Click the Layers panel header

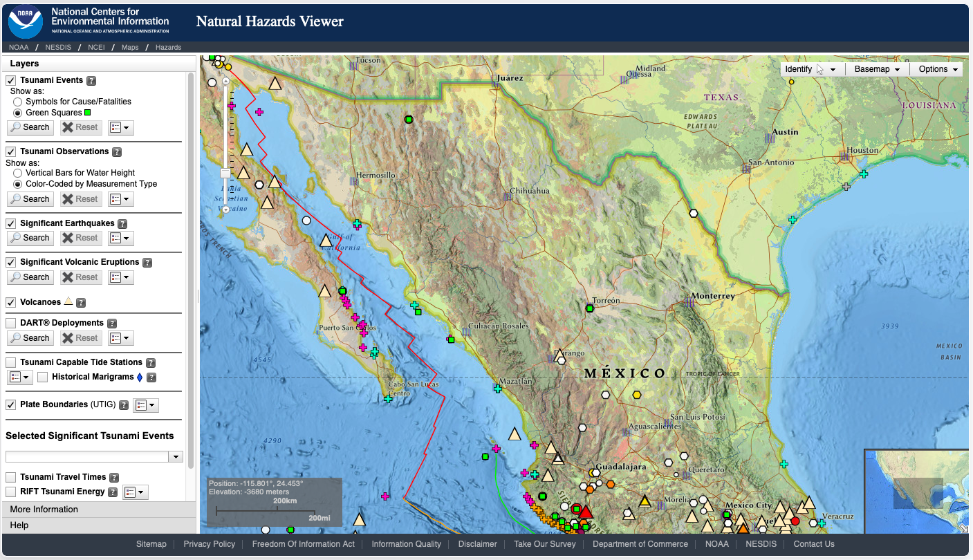[100, 64]
